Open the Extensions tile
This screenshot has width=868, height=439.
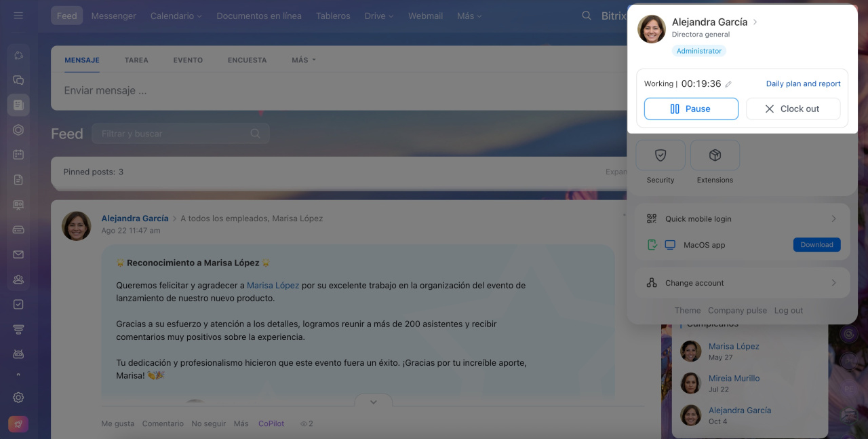point(715,156)
